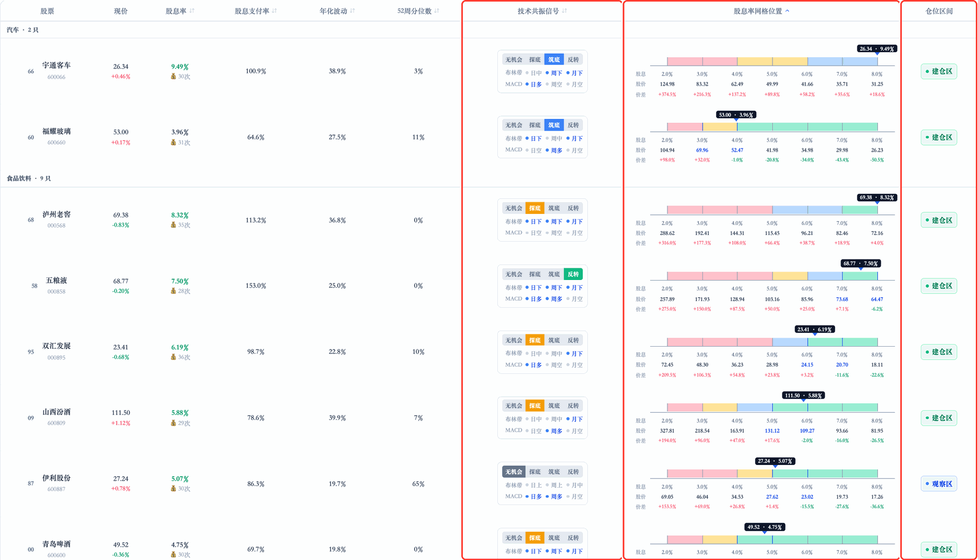Screen dimensions: 978x560
Task: Sort the 52周分位数 column via its icon
Action: click(x=437, y=11)
